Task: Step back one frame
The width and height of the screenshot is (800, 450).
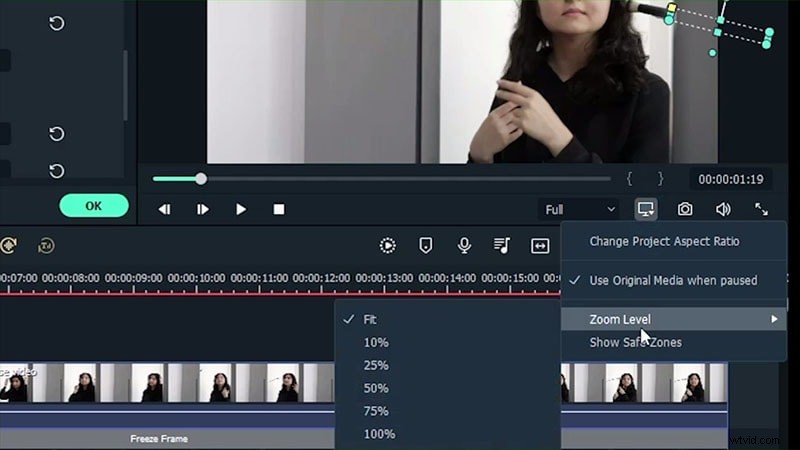Action: click(164, 209)
